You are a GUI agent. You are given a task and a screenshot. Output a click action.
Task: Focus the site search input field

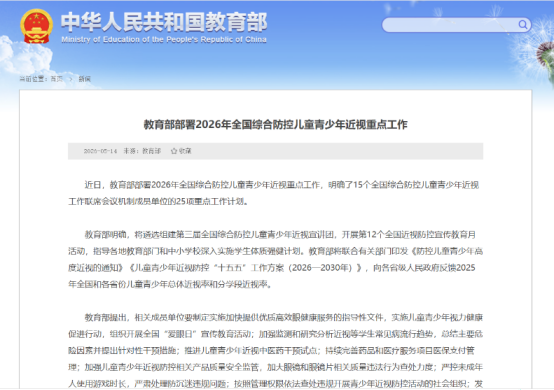pos(456,25)
